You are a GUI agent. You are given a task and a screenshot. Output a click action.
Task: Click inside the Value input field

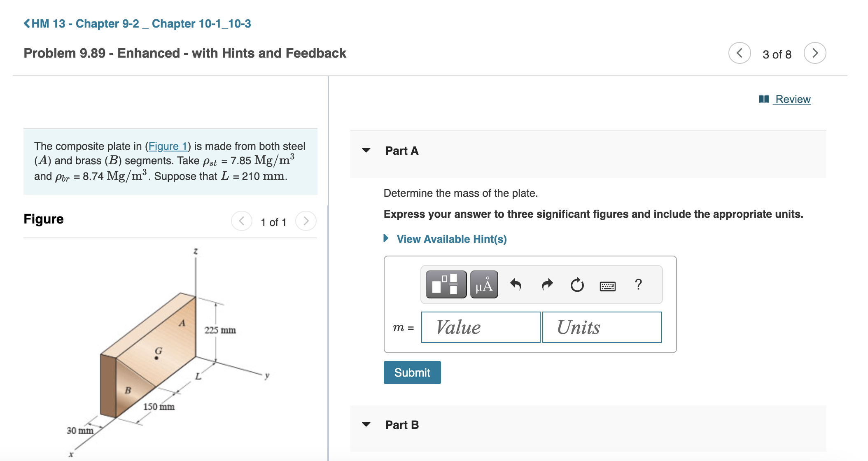(481, 327)
